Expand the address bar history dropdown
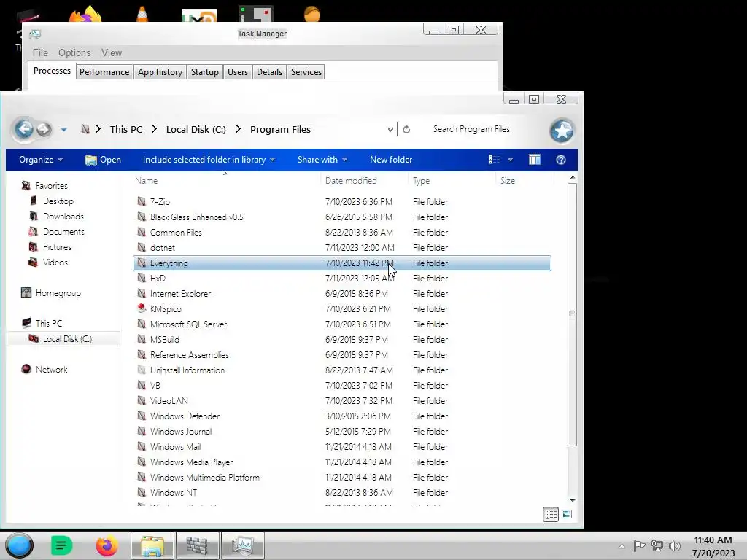This screenshot has width=747, height=560. (x=390, y=130)
